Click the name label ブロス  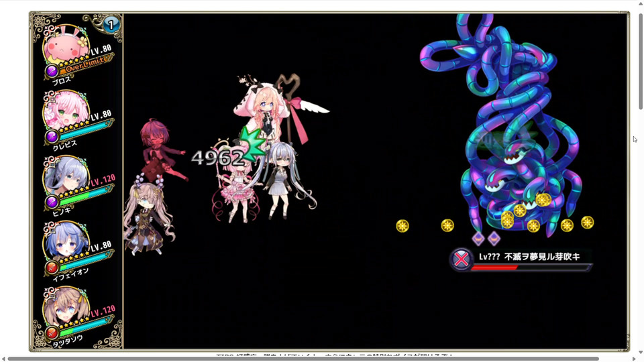coord(62,81)
